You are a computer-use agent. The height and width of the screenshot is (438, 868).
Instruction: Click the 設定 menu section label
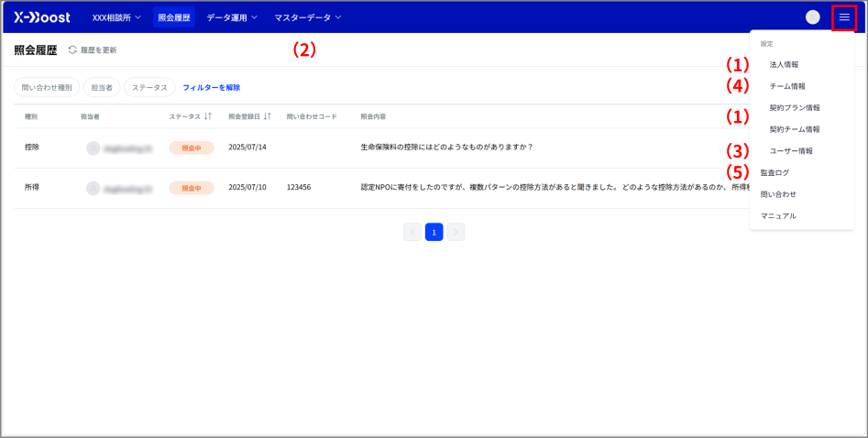[766, 43]
